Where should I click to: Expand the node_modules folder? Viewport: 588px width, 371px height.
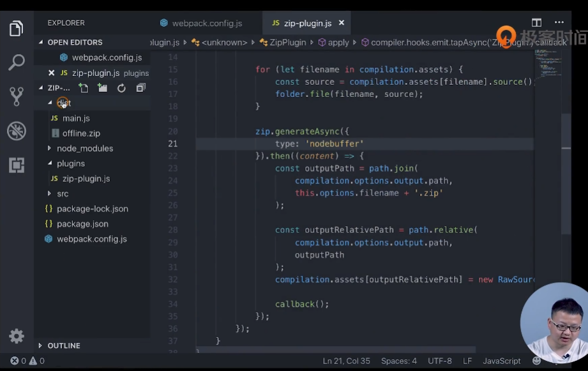49,148
